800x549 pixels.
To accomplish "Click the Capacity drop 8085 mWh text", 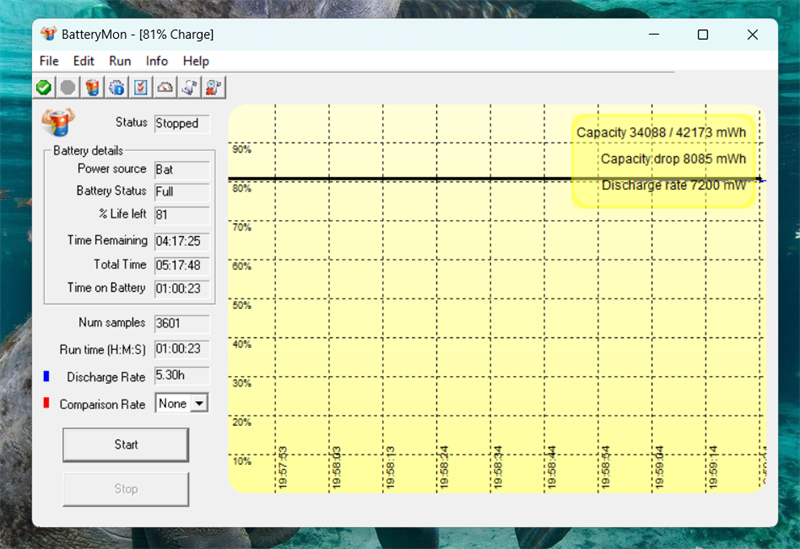I will pyautogui.click(x=673, y=159).
